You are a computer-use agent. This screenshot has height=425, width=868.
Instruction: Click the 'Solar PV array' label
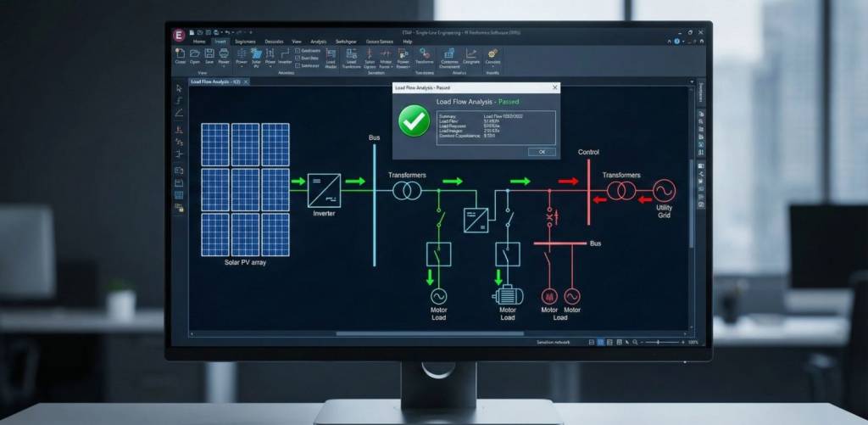click(x=245, y=262)
